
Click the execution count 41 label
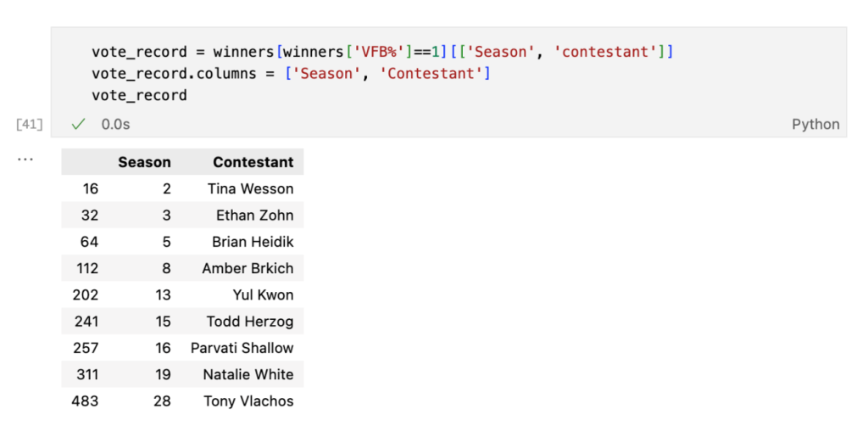point(29,124)
